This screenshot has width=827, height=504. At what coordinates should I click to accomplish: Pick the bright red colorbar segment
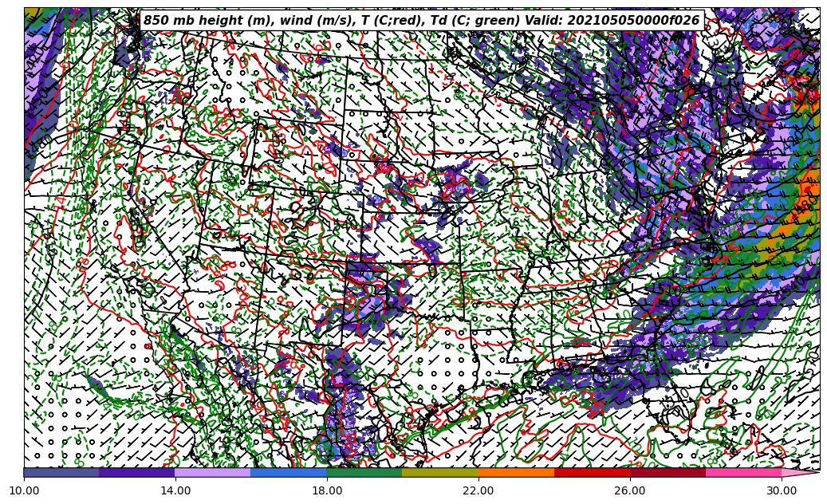(x=592, y=472)
